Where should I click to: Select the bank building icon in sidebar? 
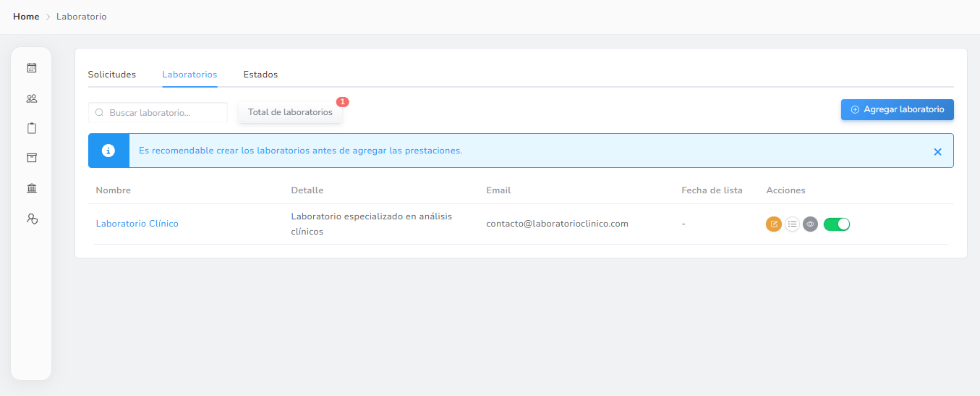coord(31,188)
